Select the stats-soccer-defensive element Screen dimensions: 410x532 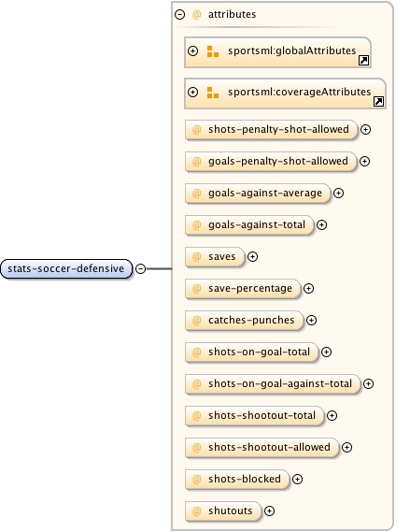click(x=66, y=268)
